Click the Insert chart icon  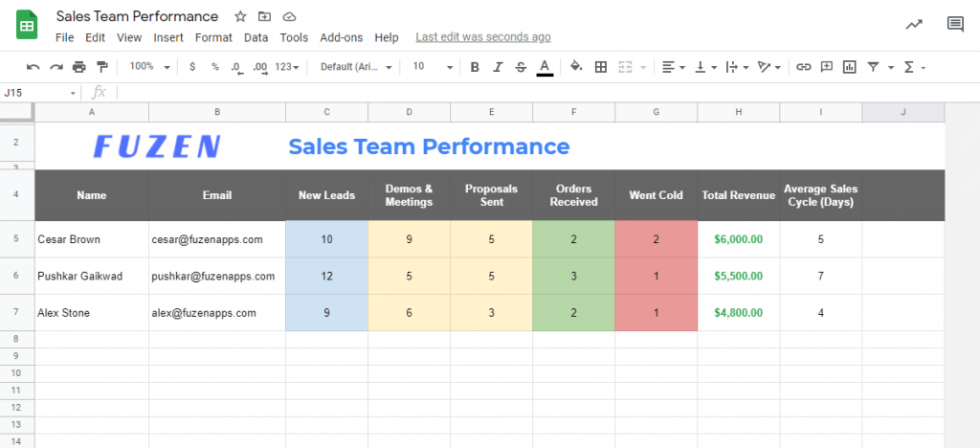(x=849, y=67)
